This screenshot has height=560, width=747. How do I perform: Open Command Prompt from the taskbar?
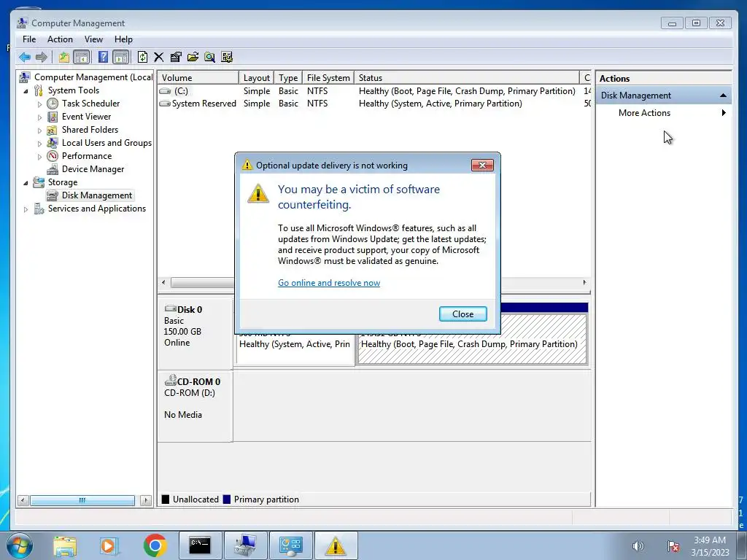200,545
